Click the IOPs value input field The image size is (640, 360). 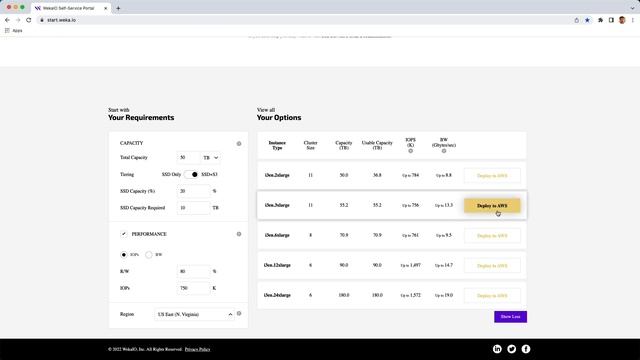coord(193,288)
